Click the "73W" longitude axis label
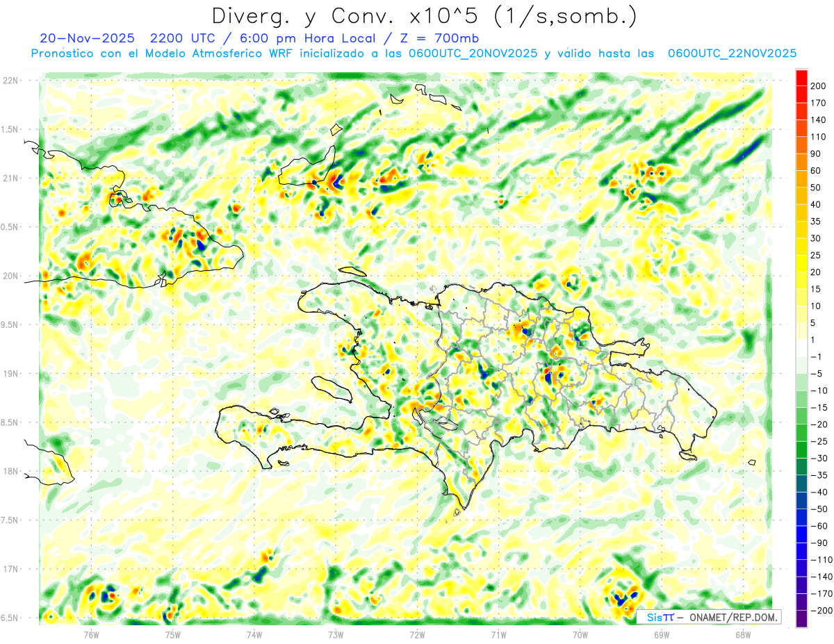The height and width of the screenshot is (644, 834). (x=336, y=634)
